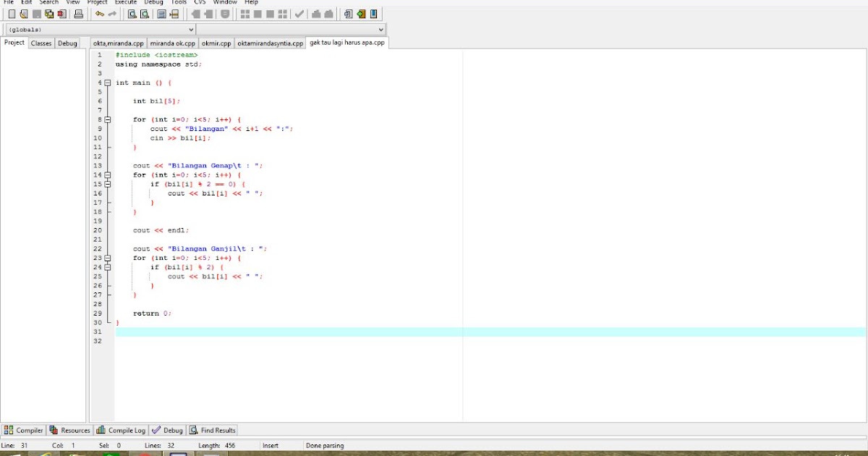Click the Find toolbar icon

132,14
